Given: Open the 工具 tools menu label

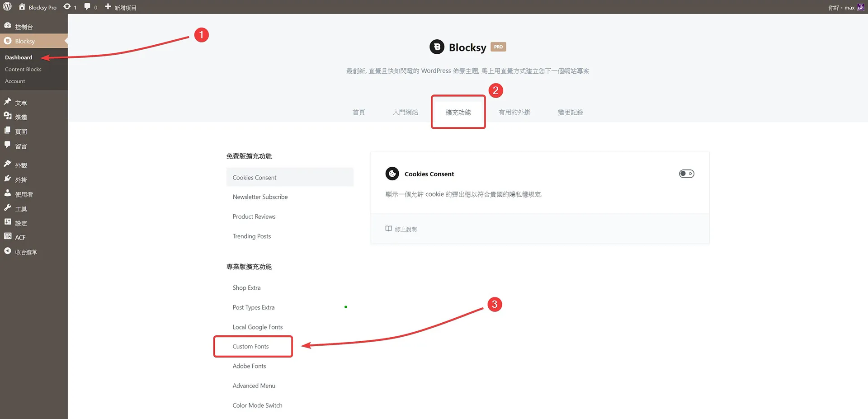Looking at the screenshot, I should click(x=21, y=209).
